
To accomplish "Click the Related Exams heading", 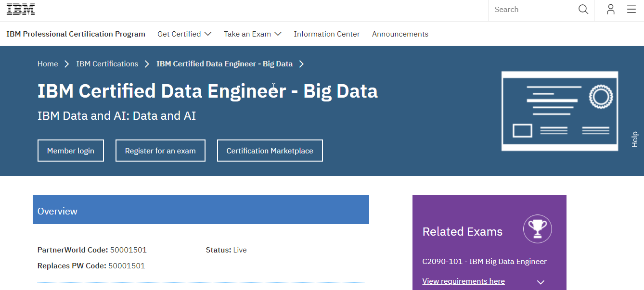I will click(463, 232).
